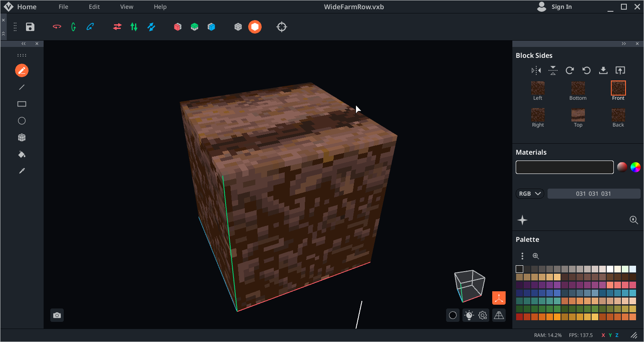Click the Home button
The height and width of the screenshot is (342, 644).
pos(20,7)
